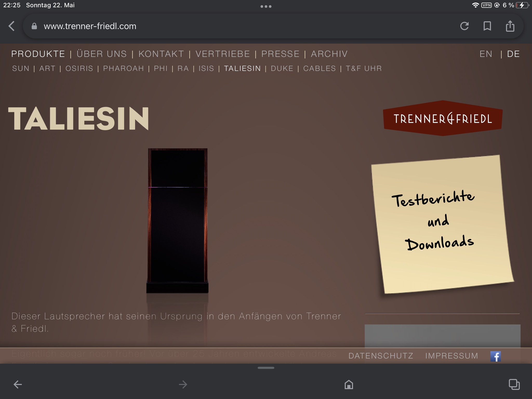
Task: Tap the VPN status indicator
Action: (x=487, y=5)
